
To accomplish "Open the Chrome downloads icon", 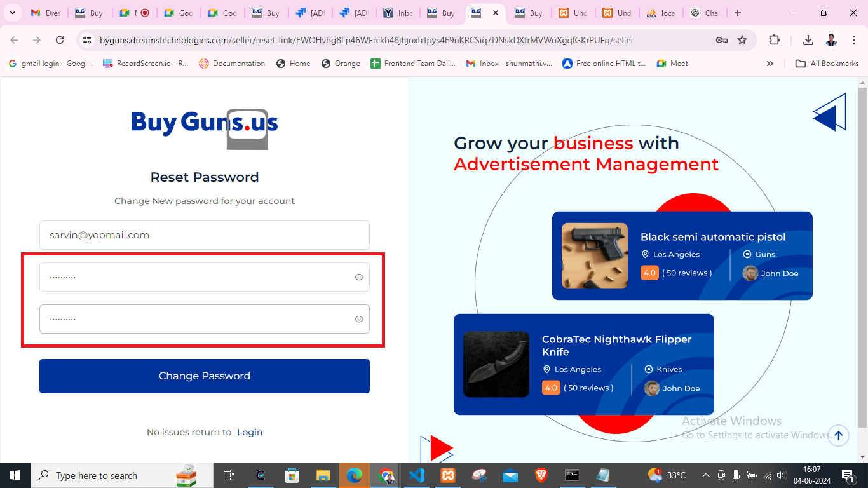I will coord(808,40).
